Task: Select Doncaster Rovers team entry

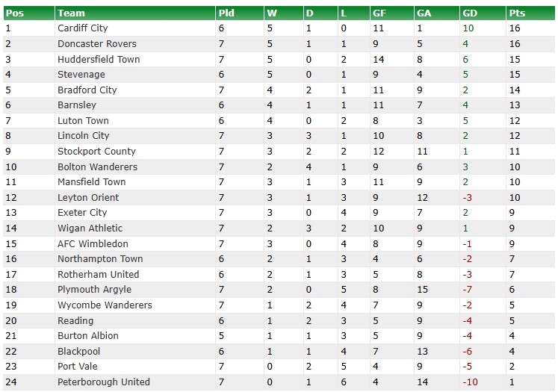Action: pos(97,44)
